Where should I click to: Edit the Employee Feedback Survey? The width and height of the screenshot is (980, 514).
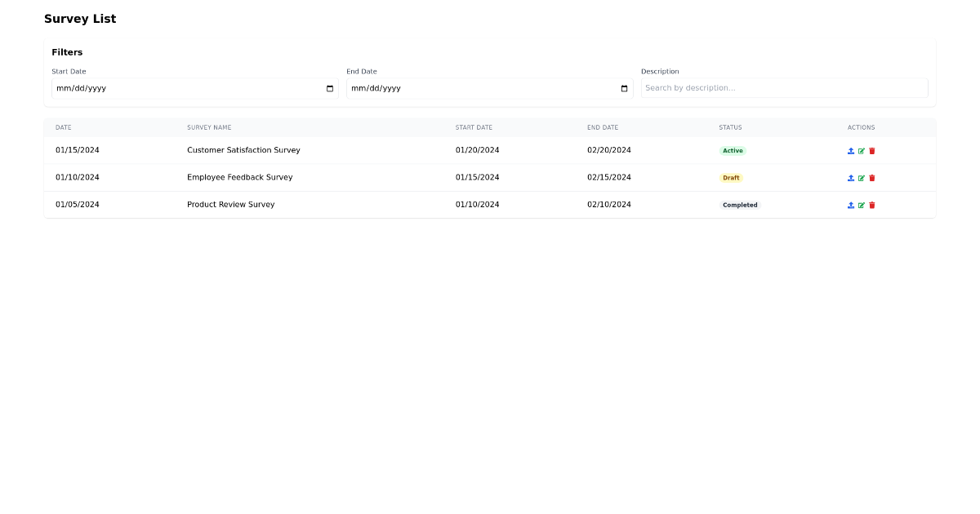tap(862, 178)
